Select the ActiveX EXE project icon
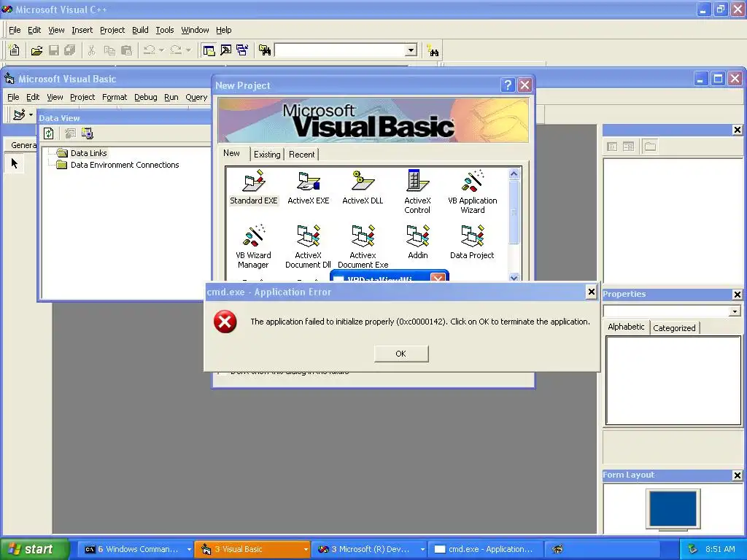 coord(309,187)
